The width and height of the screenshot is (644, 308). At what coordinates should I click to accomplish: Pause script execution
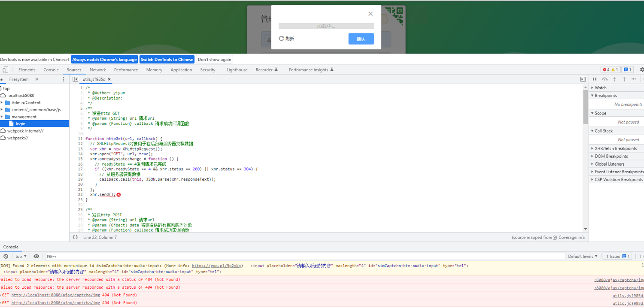pyautogui.click(x=595, y=79)
